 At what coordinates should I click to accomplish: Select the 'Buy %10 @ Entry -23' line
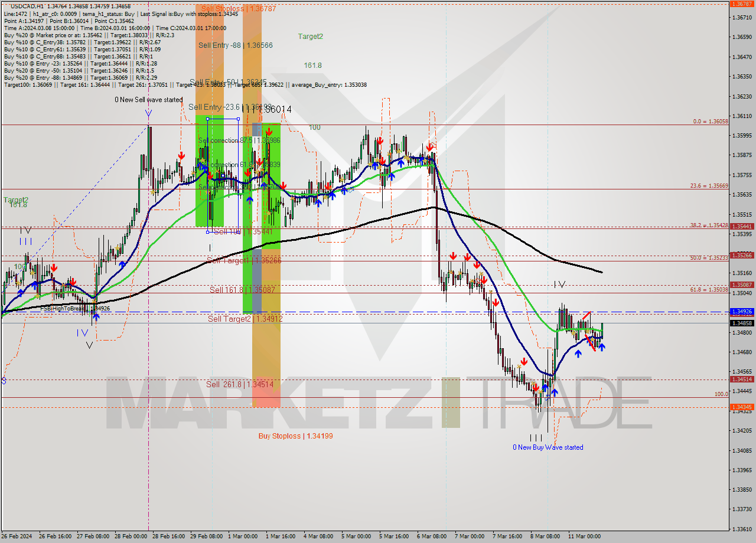80,63
